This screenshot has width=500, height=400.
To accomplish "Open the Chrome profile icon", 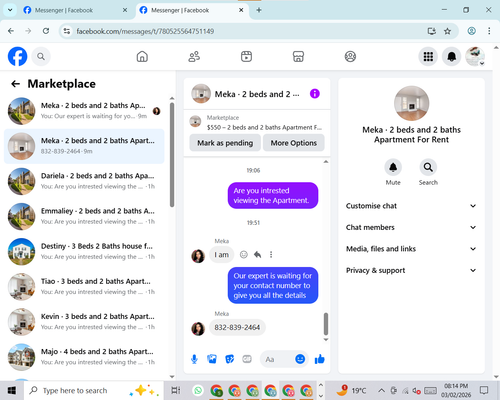I will 471,31.
